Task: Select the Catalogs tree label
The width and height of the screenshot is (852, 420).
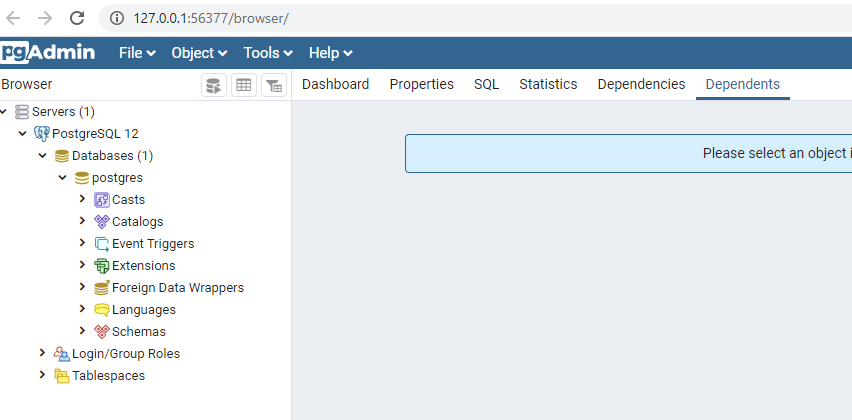Action: coord(138,222)
